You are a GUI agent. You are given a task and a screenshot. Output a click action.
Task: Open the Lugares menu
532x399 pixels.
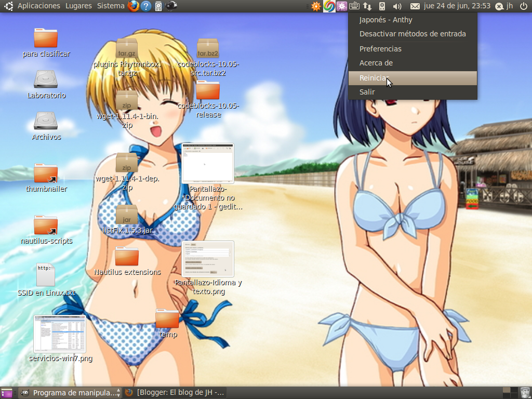point(79,6)
